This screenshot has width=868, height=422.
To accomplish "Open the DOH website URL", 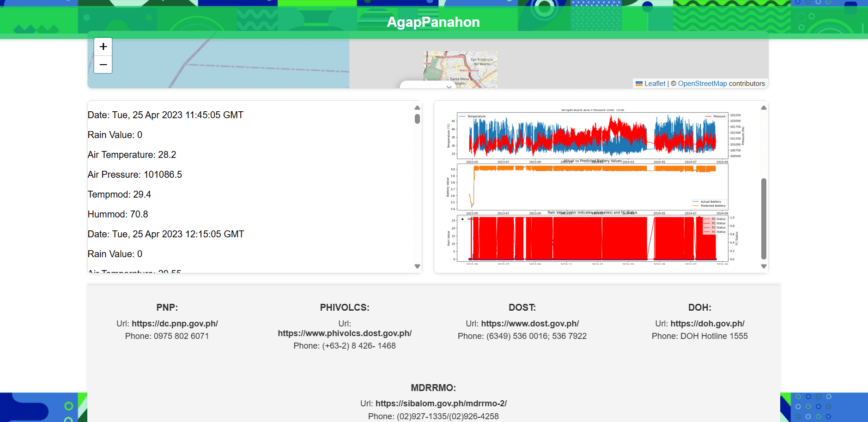I will [707, 324].
